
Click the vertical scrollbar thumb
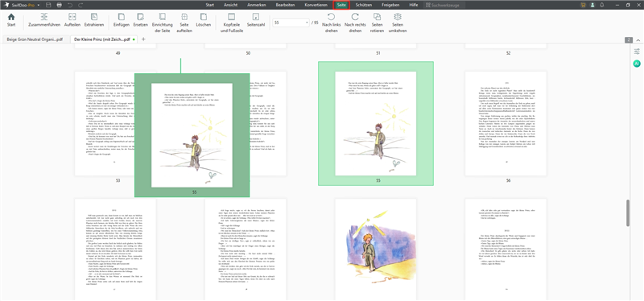pyautogui.click(x=628, y=212)
